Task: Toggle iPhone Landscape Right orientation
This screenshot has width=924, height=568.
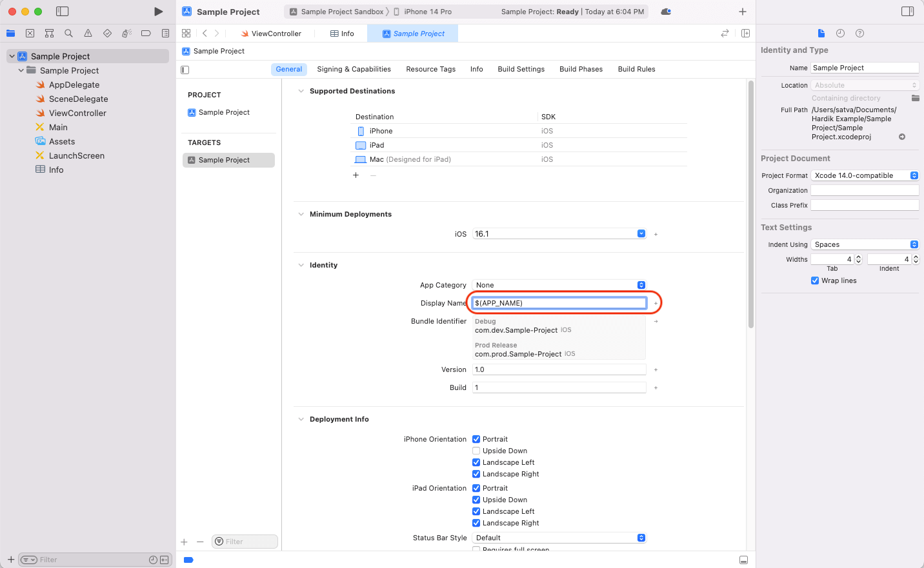Action: [x=476, y=474]
